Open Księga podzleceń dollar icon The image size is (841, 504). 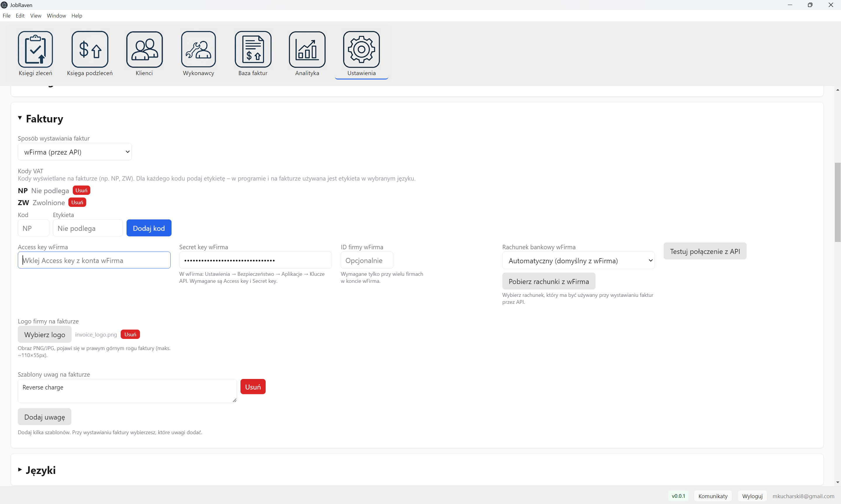(x=90, y=50)
